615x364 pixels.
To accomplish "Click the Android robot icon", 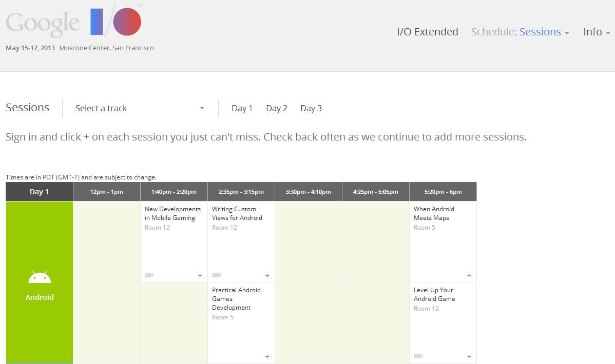I will pyautogui.click(x=40, y=277).
